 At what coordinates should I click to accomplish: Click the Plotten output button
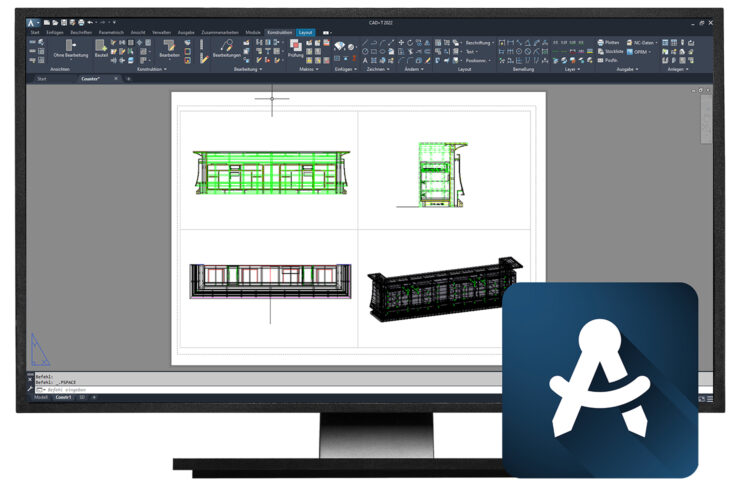point(610,42)
